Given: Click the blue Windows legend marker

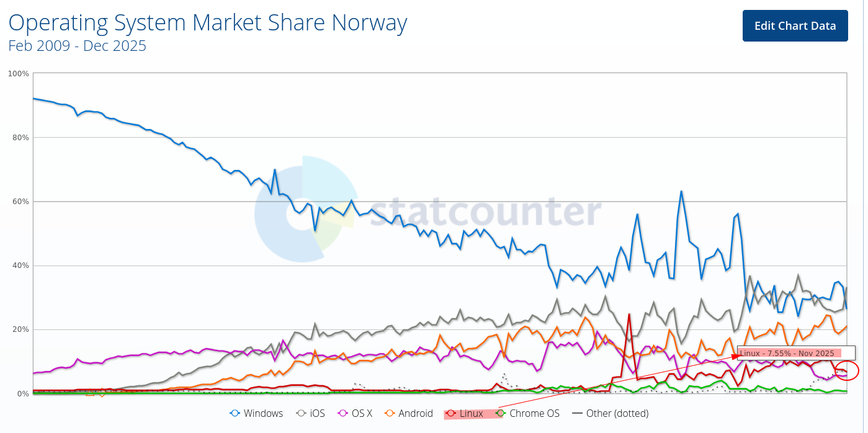Looking at the screenshot, I should click(235, 413).
